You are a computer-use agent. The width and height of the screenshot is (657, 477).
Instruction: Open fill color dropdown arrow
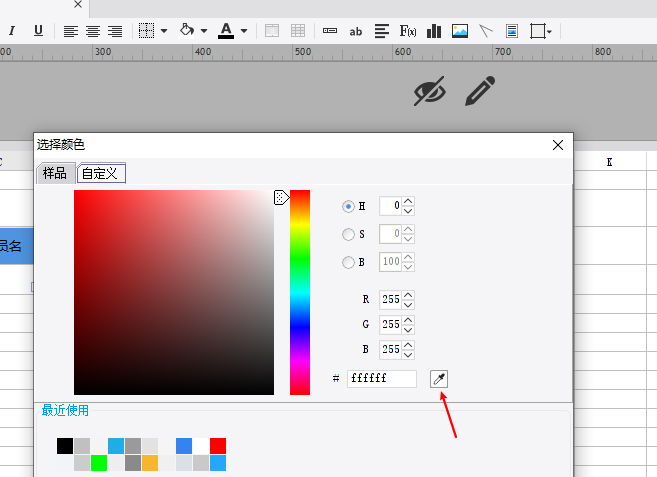[204, 31]
